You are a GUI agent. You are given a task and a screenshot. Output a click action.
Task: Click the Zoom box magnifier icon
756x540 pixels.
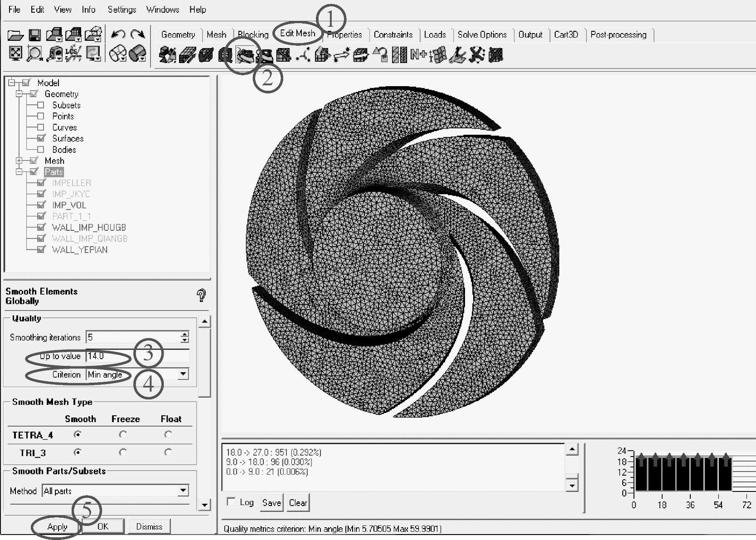pos(34,54)
